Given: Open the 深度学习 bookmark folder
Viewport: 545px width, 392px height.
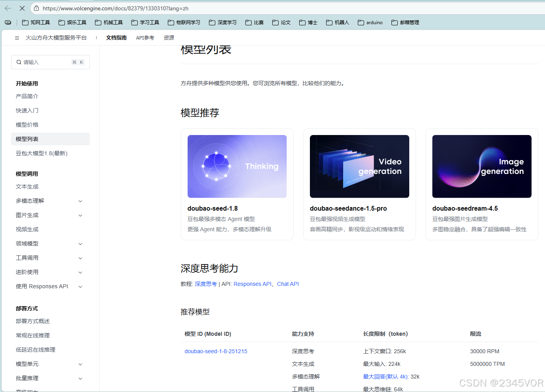Looking at the screenshot, I should (x=223, y=23).
